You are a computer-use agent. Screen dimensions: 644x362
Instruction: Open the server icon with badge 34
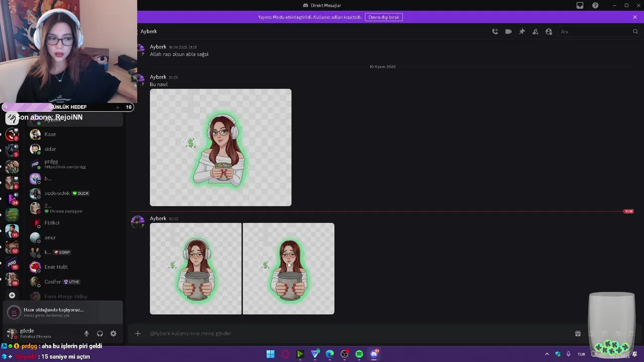(12, 198)
